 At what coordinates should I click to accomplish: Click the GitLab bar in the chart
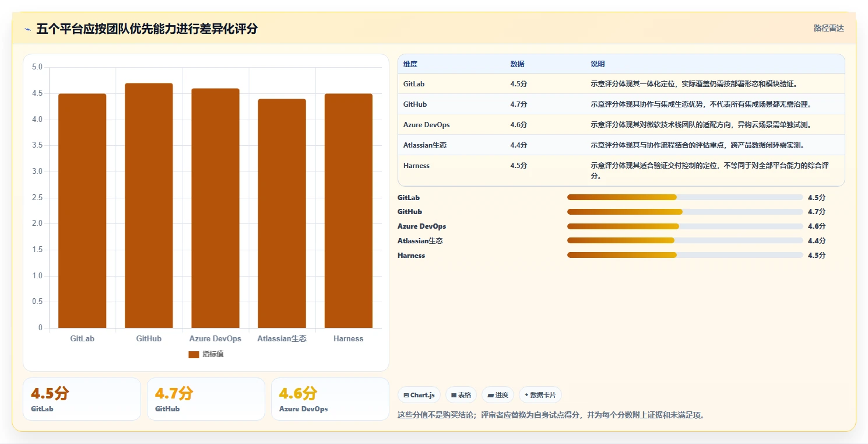click(x=82, y=211)
